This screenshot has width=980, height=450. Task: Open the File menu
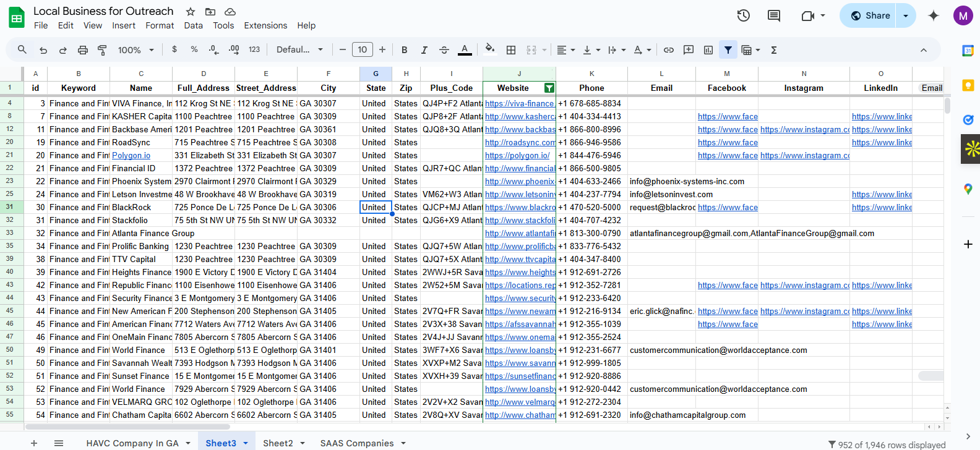click(41, 25)
